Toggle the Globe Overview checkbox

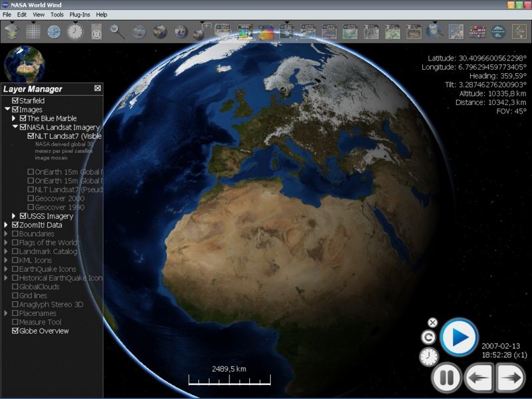click(15, 331)
